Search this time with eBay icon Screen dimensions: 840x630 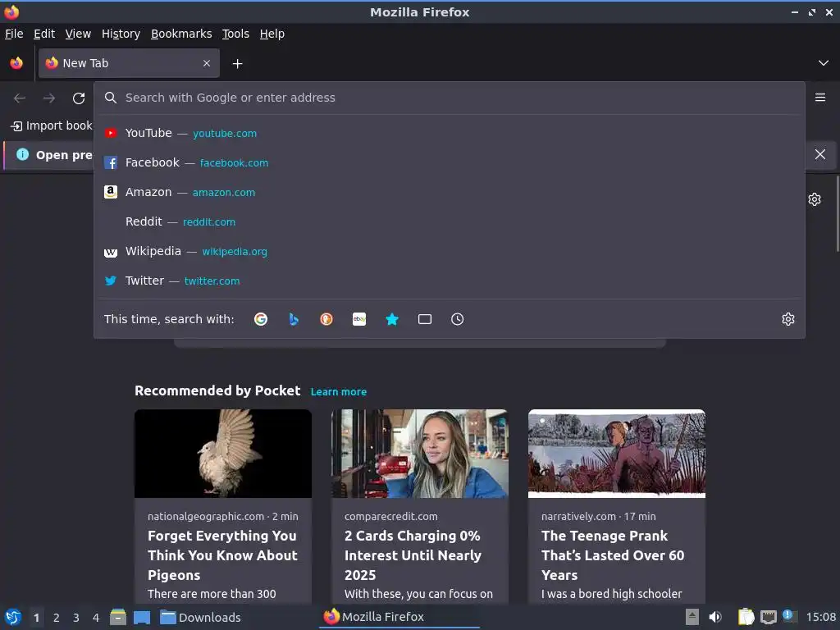[x=359, y=319]
